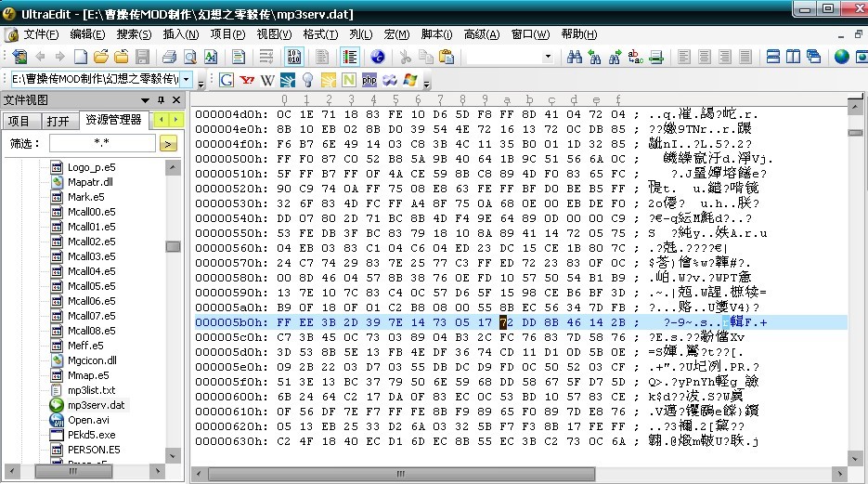
Task: Select Open.avi in file list
Action: (x=88, y=420)
